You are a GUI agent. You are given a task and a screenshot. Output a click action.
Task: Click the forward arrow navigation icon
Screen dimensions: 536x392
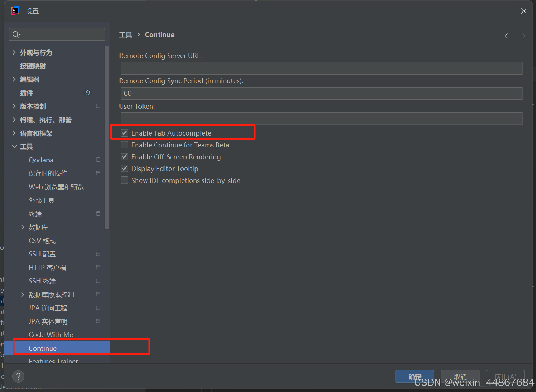[522, 36]
